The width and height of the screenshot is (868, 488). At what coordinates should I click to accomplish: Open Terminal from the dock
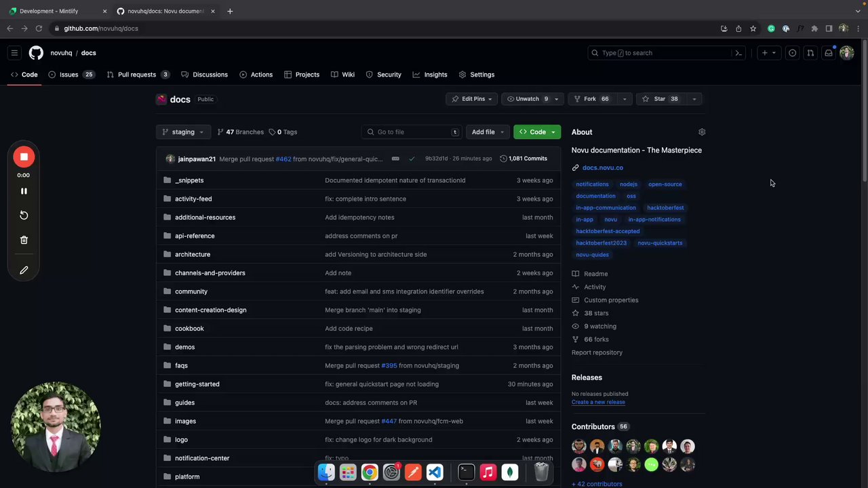(466, 472)
